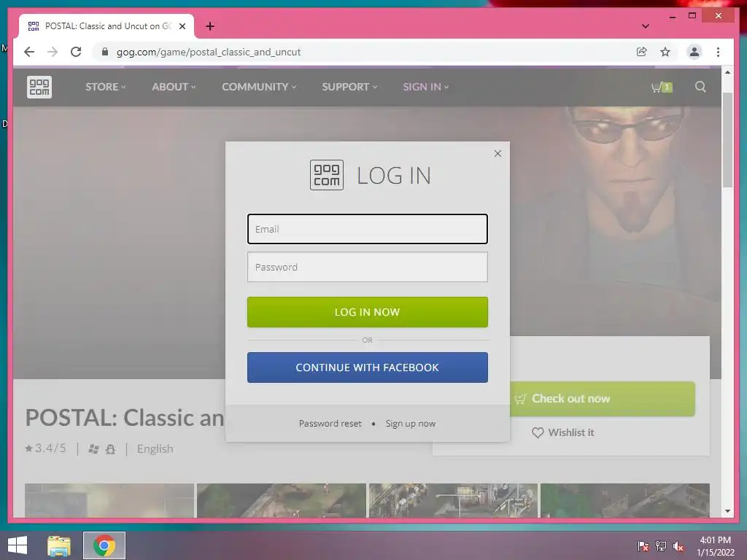The height and width of the screenshot is (560, 747).
Task: Click the 3.4/5 rating text
Action: 50,448
